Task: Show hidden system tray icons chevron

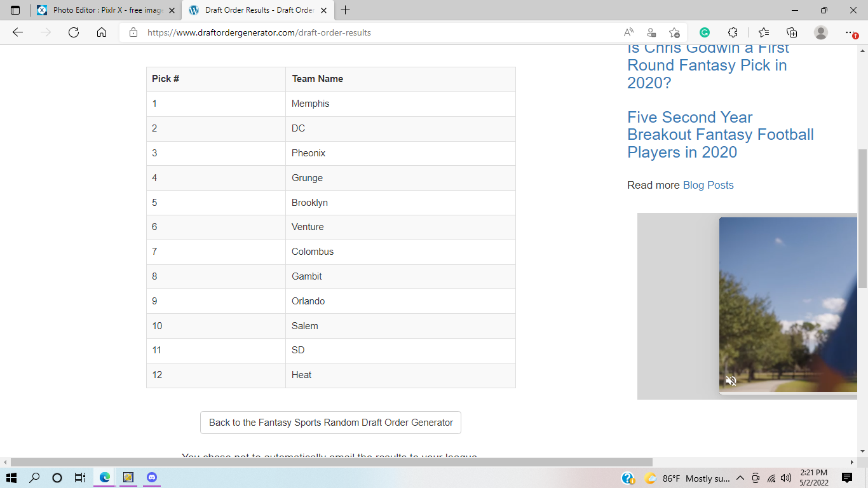Action: tap(740, 478)
